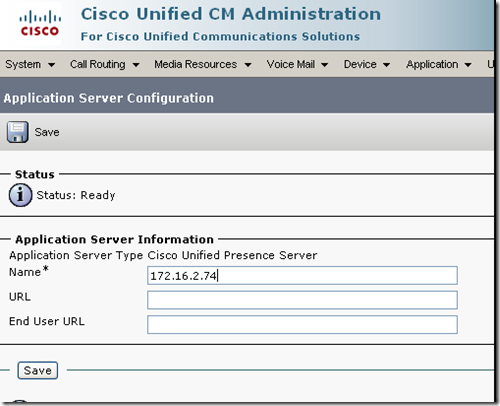This screenshot has height=406, width=500.
Task: Click the Save text in toolbar
Action: coord(47,132)
